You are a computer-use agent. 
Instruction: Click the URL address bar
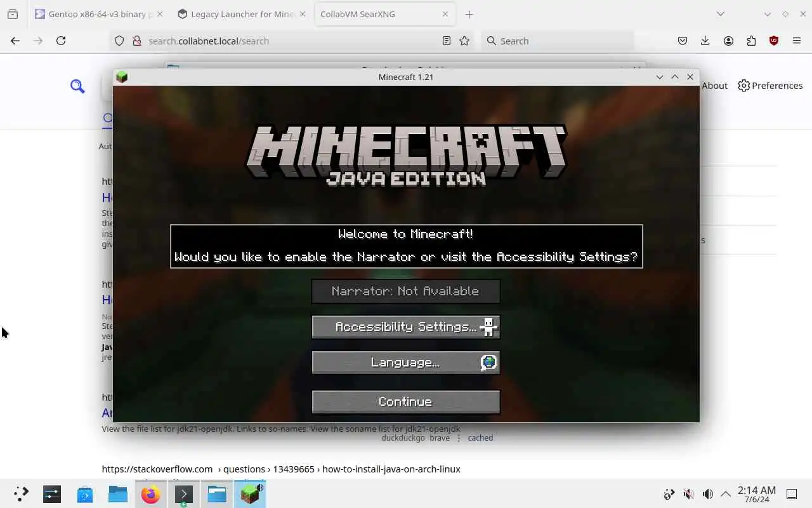coord(292,41)
